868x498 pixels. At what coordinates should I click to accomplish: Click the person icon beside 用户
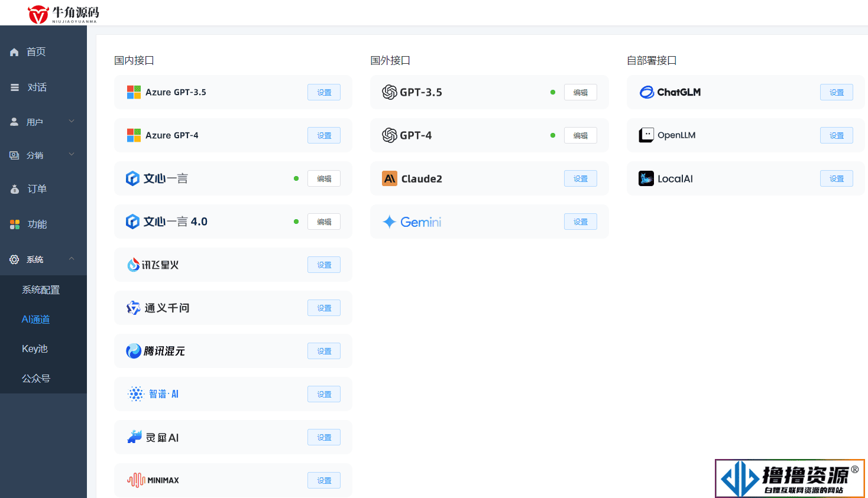pyautogui.click(x=14, y=122)
